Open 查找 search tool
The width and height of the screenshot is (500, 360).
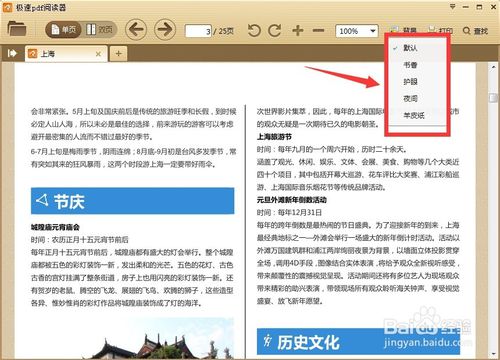tap(476, 31)
